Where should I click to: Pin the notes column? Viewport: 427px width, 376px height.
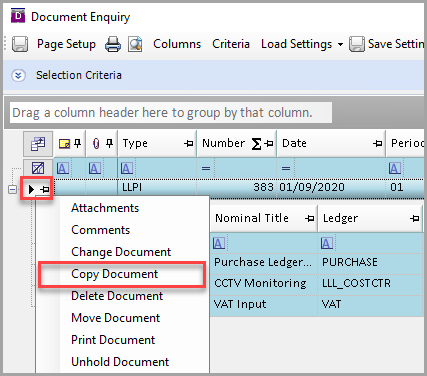[78, 143]
